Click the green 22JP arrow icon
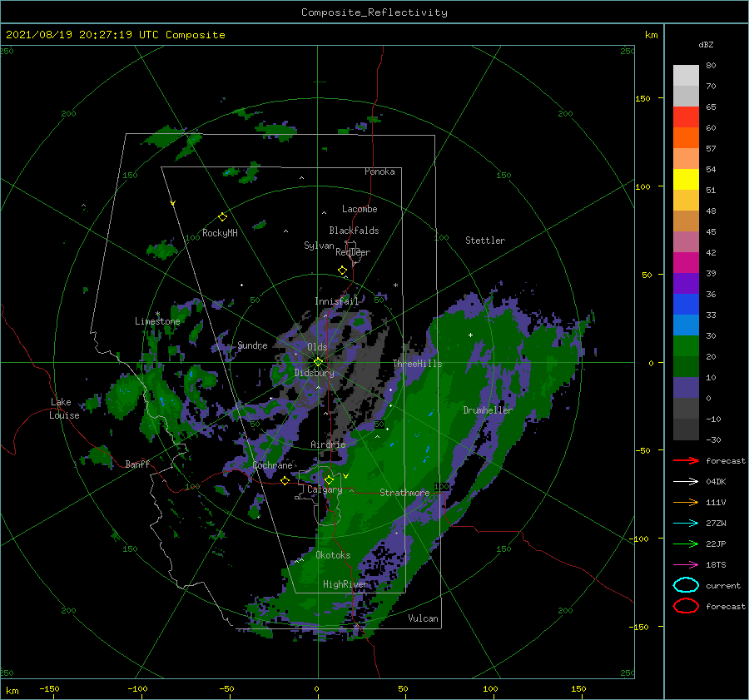Viewport: 749px width, 700px height. pyautogui.click(x=686, y=544)
